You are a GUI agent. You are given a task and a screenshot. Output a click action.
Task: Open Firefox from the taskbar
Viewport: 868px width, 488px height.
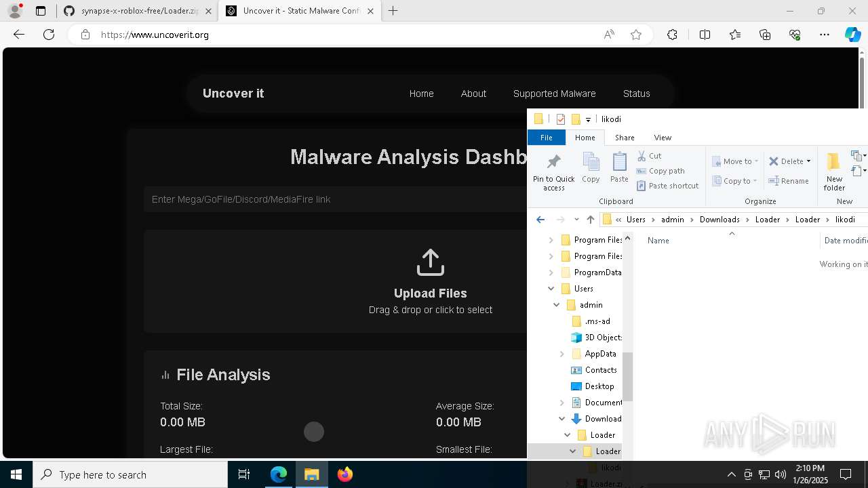coord(345,474)
